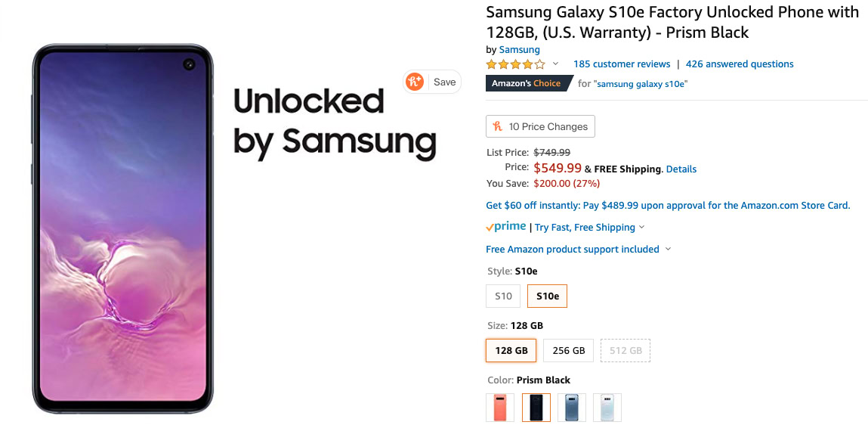Choose the S10e style button
The height and width of the screenshot is (425, 868).
[547, 296]
